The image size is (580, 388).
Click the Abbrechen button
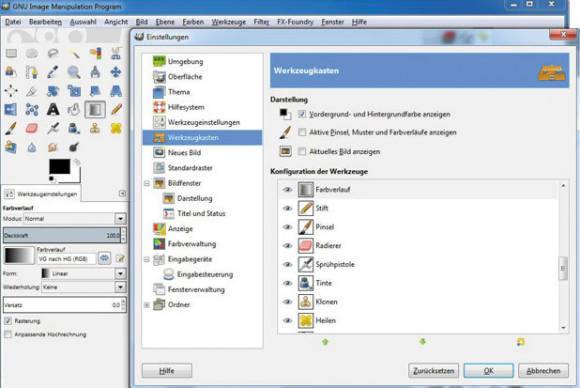coord(543,371)
